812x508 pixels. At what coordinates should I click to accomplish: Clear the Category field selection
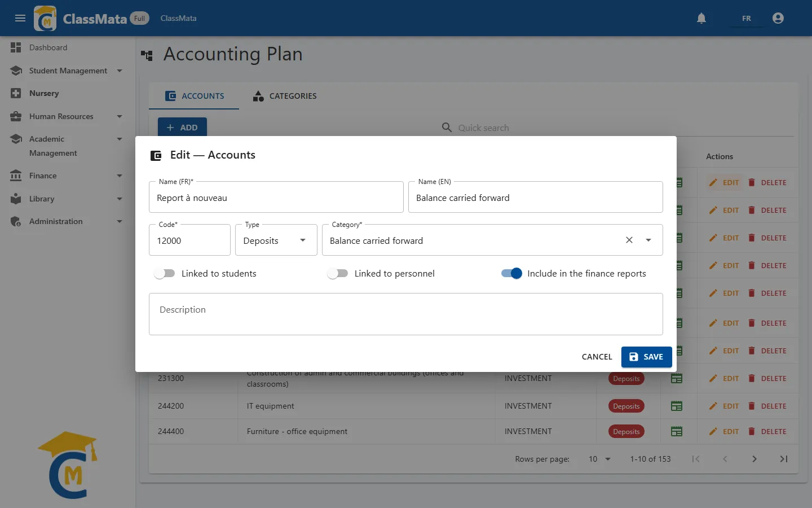pyautogui.click(x=629, y=240)
